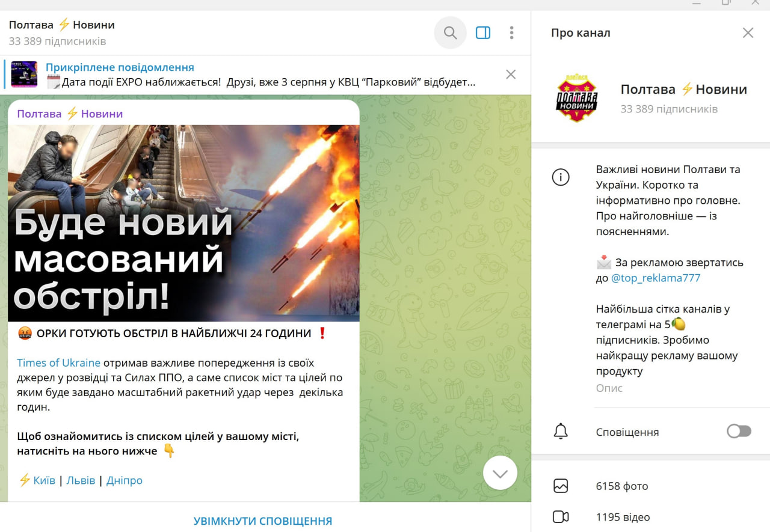Open the Дніпро target list link
The image size is (770, 532).
[x=125, y=480]
